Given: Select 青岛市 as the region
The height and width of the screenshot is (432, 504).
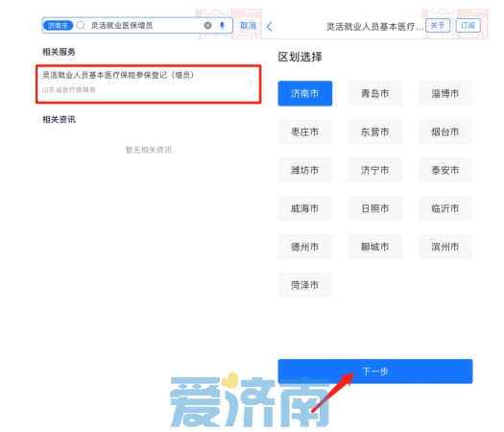Looking at the screenshot, I should tap(375, 93).
